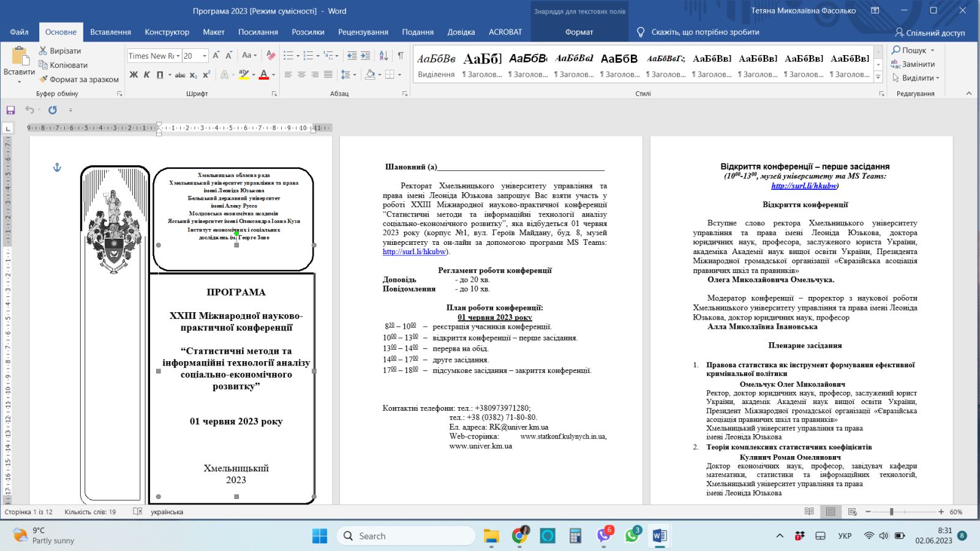This screenshot has height=551, width=980.
Task: Open the Файл tab
Action: click(x=19, y=32)
